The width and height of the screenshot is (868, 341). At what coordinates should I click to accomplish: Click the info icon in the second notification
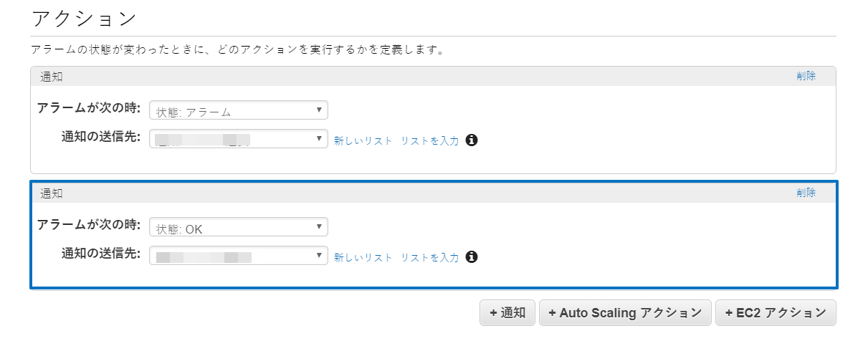click(x=472, y=256)
